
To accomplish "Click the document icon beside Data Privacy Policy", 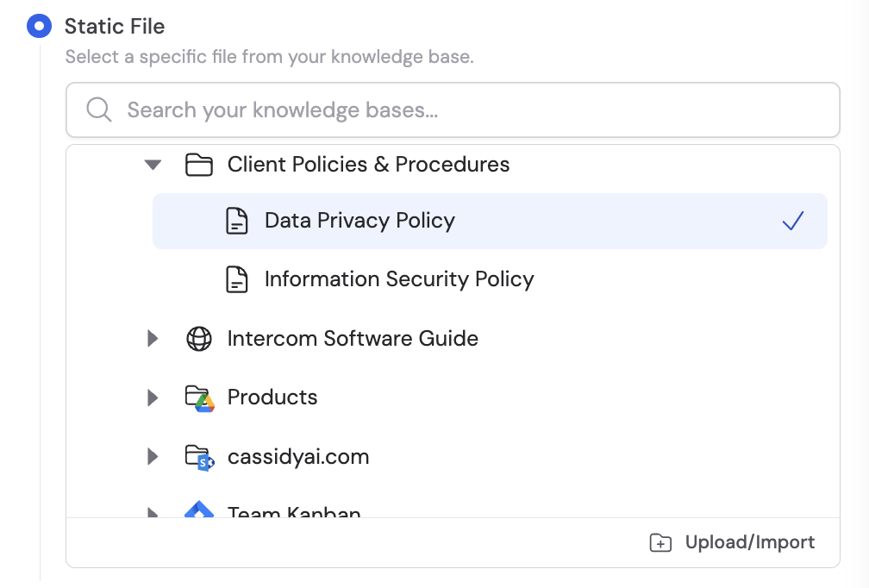I will pyautogui.click(x=237, y=221).
